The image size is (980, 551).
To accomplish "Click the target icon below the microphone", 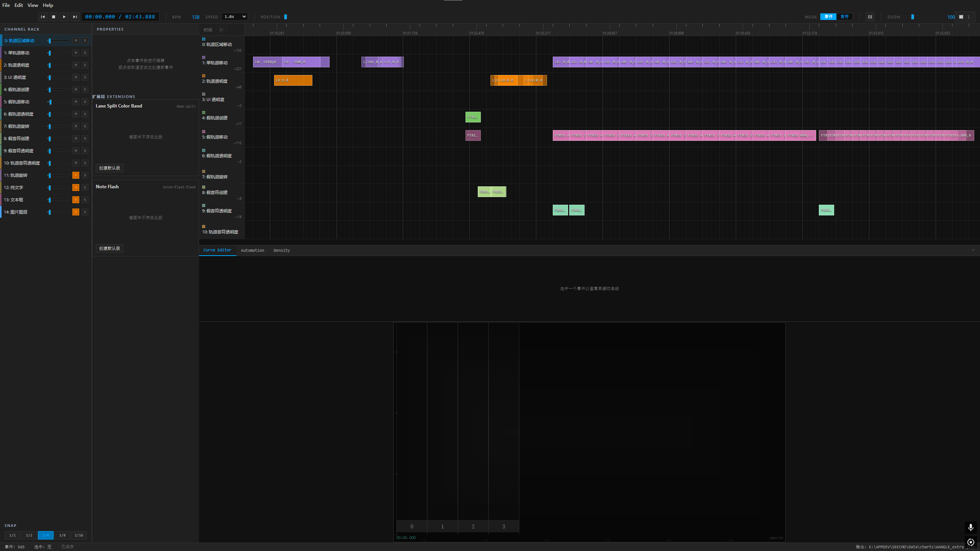I will click(x=970, y=542).
